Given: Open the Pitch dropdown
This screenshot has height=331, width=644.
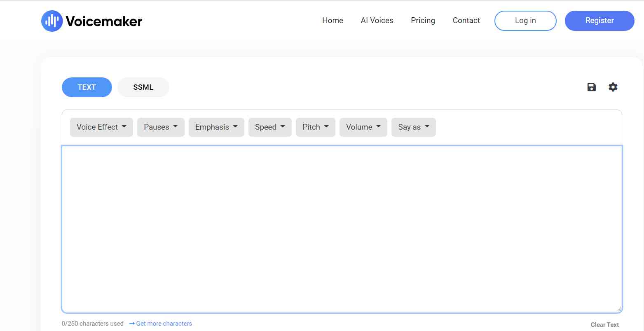Looking at the screenshot, I should 316,127.
